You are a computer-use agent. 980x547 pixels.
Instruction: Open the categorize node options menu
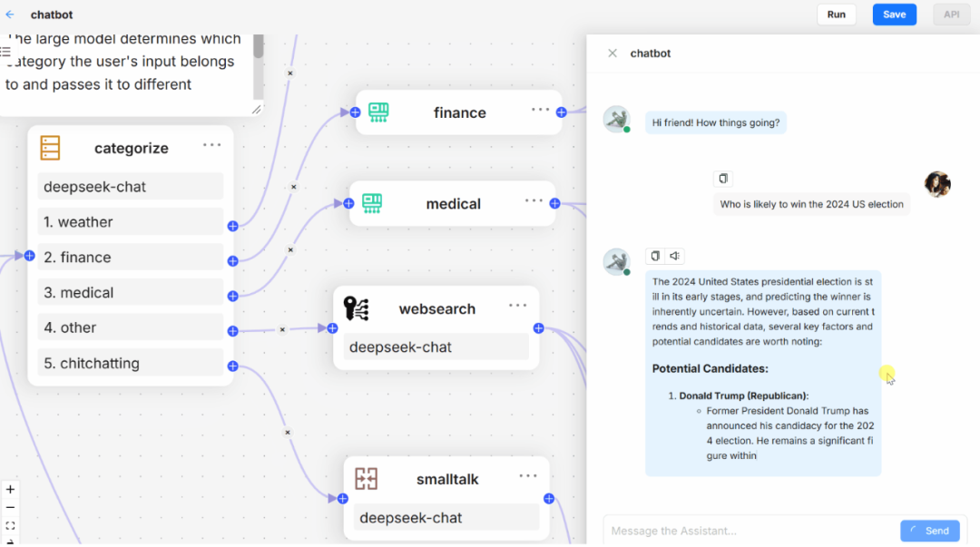pyautogui.click(x=211, y=145)
